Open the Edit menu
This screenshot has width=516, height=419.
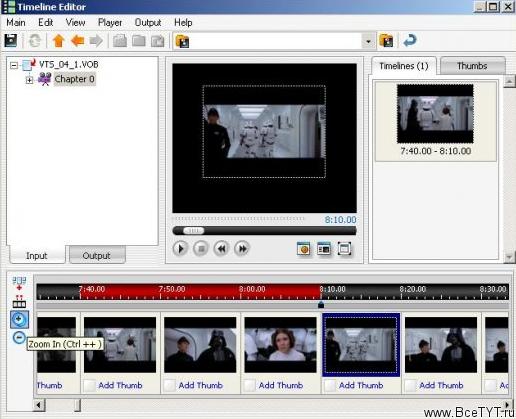click(46, 22)
